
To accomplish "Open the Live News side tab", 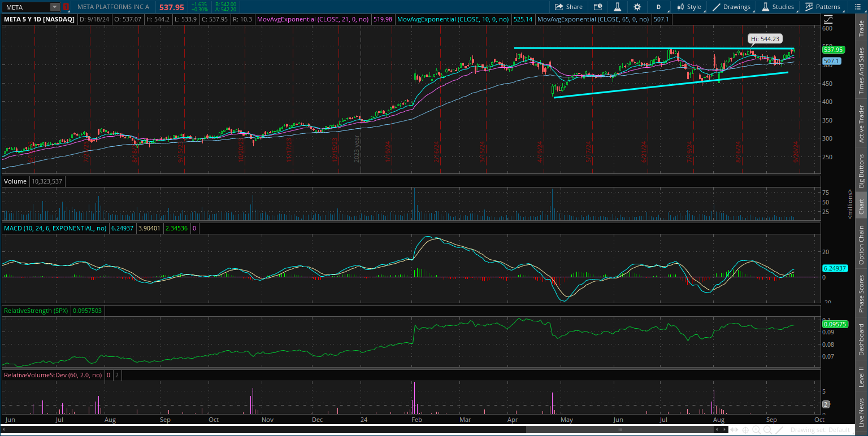I will point(861,412).
